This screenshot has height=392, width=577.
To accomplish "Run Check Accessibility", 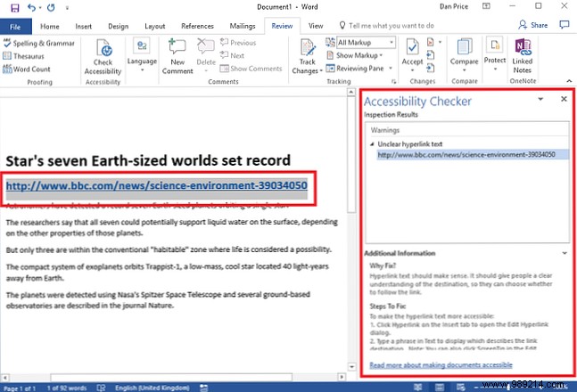I will pos(103,57).
